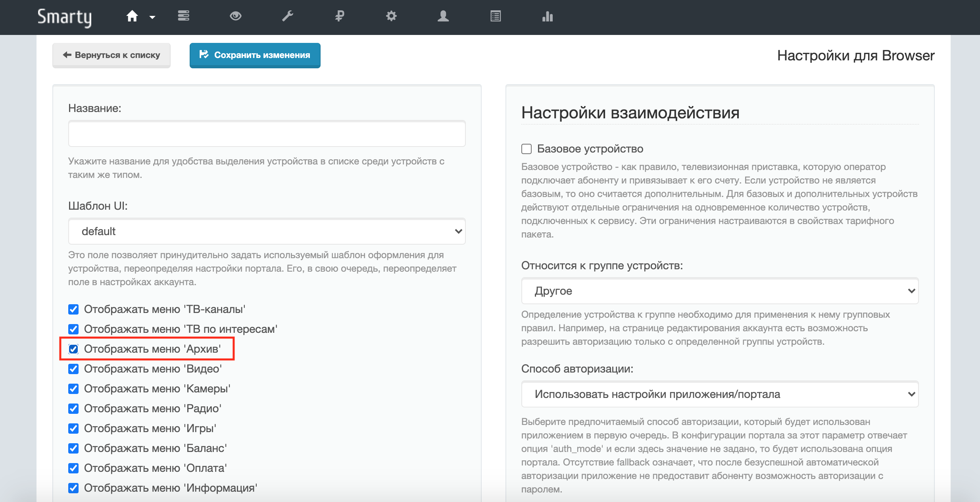Screen dimensions: 980x502
Task: Open the Smarty home icon
Action: pos(132,16)
